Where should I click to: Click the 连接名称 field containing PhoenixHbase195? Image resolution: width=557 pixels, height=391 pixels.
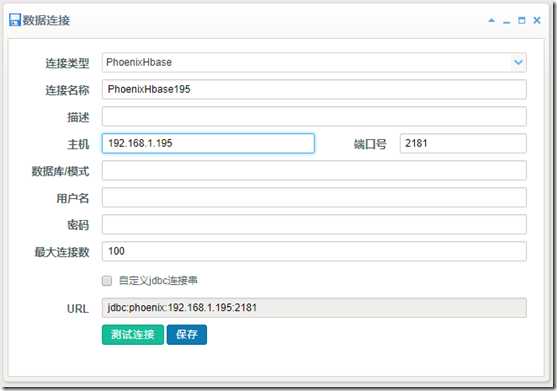(314, 89)
